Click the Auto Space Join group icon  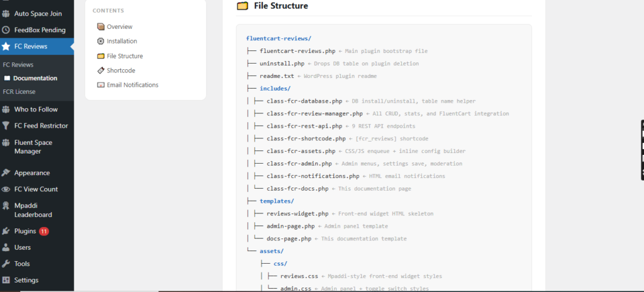pyautogui.click(x=6, y=14)
